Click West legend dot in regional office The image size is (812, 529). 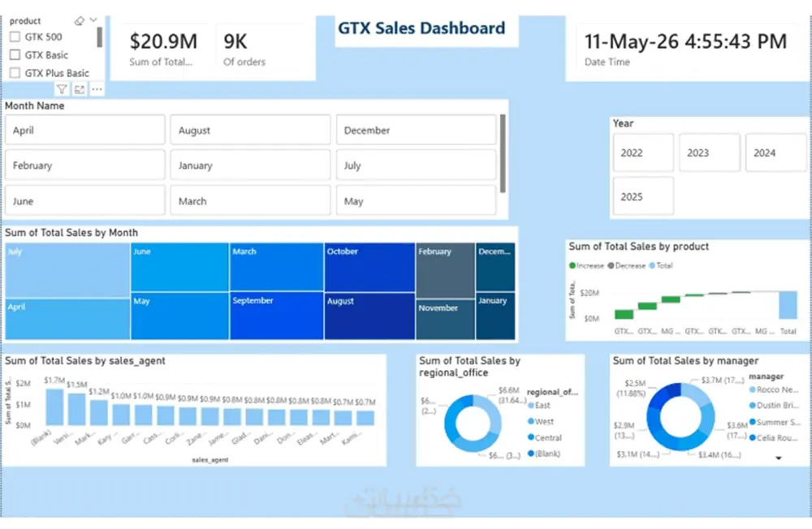tap(531, 421)
